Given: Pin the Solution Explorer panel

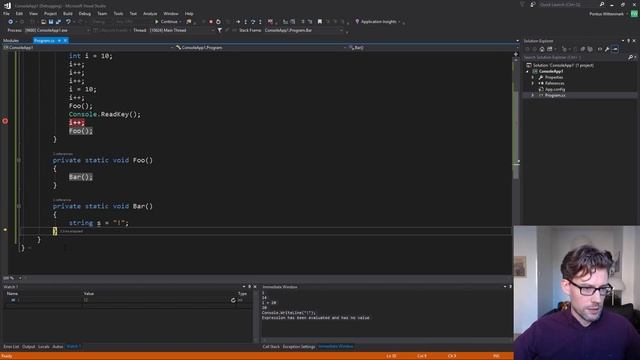Looking at the screenshot, I should click(628, 41).
